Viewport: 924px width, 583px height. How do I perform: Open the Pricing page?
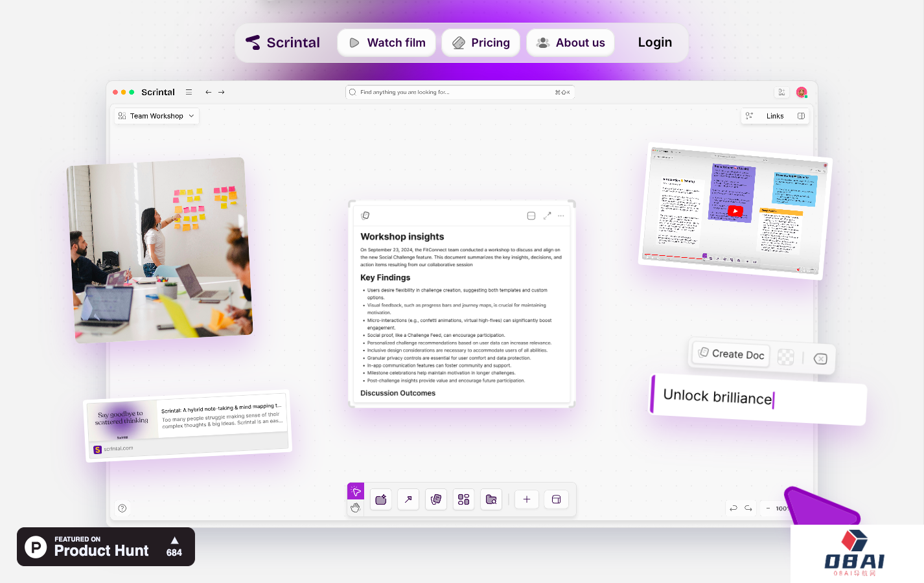tap(481, 43)
